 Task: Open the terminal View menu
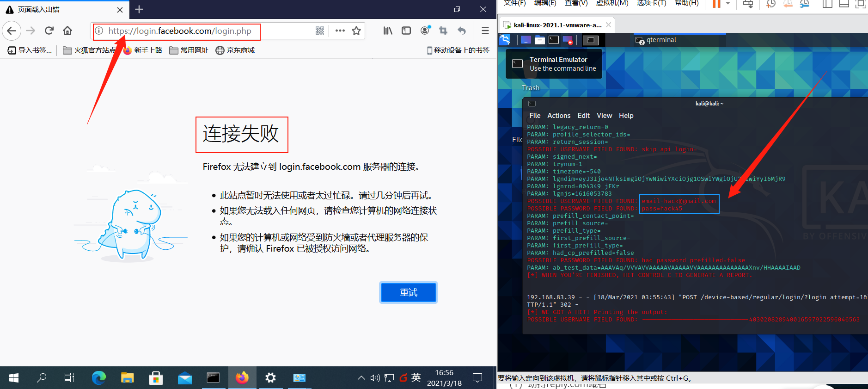tap(605, 116)
